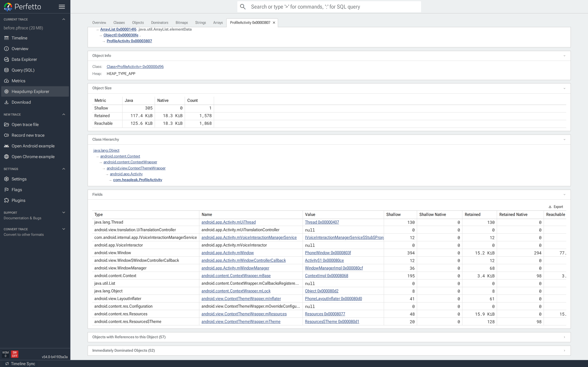Open the Strings tab

200,23
